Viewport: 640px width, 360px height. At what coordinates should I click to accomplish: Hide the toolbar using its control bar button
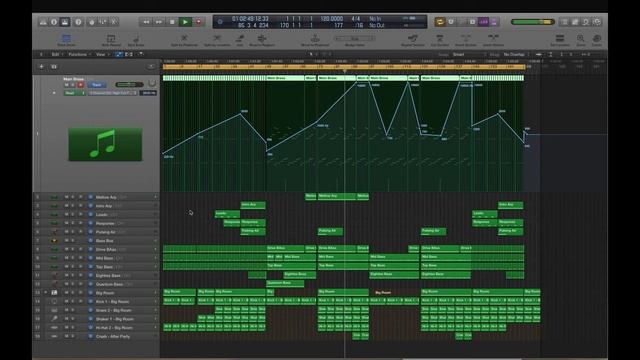click(x=65, y=22)
